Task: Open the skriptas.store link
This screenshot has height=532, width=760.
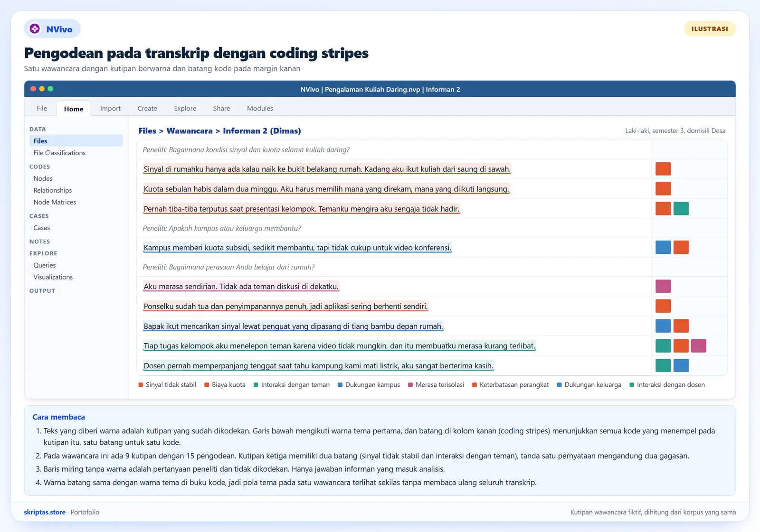Action: click(45, 512)
